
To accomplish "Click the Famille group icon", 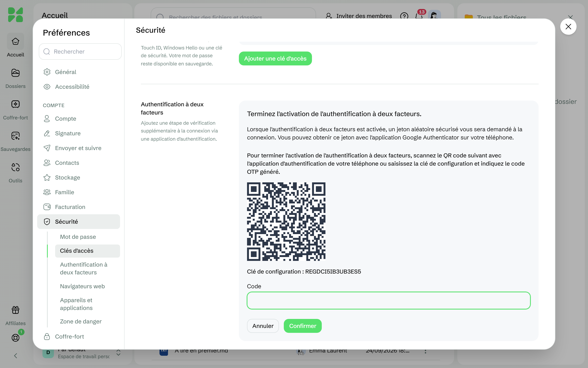I will coord(47,192).
